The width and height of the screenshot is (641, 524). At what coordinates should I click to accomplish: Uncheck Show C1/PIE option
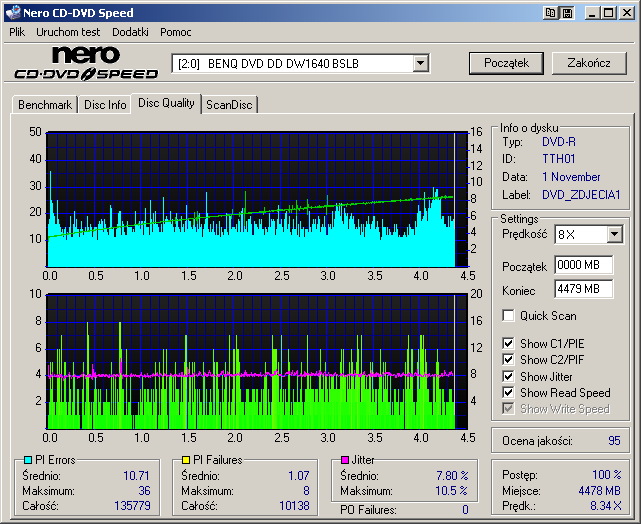coord(508,343)
